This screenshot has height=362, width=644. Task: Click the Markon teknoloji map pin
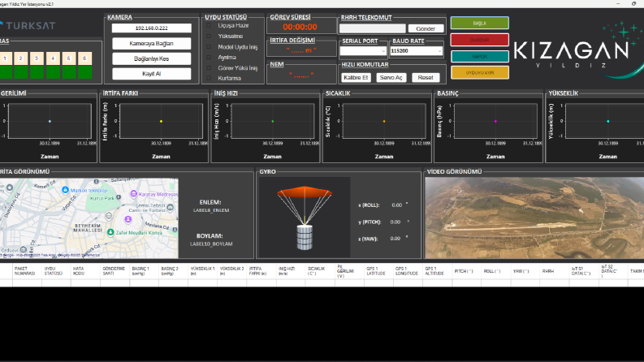click(65, 190)
